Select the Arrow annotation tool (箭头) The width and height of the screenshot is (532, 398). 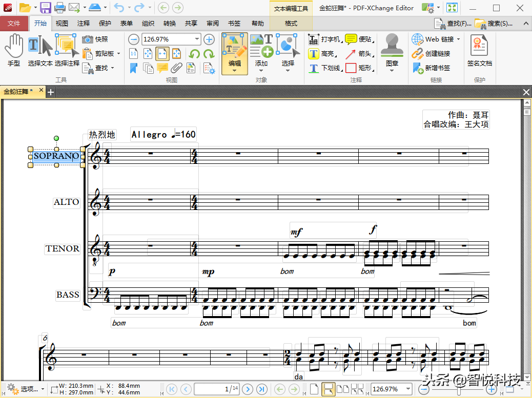tap(358, 54)
